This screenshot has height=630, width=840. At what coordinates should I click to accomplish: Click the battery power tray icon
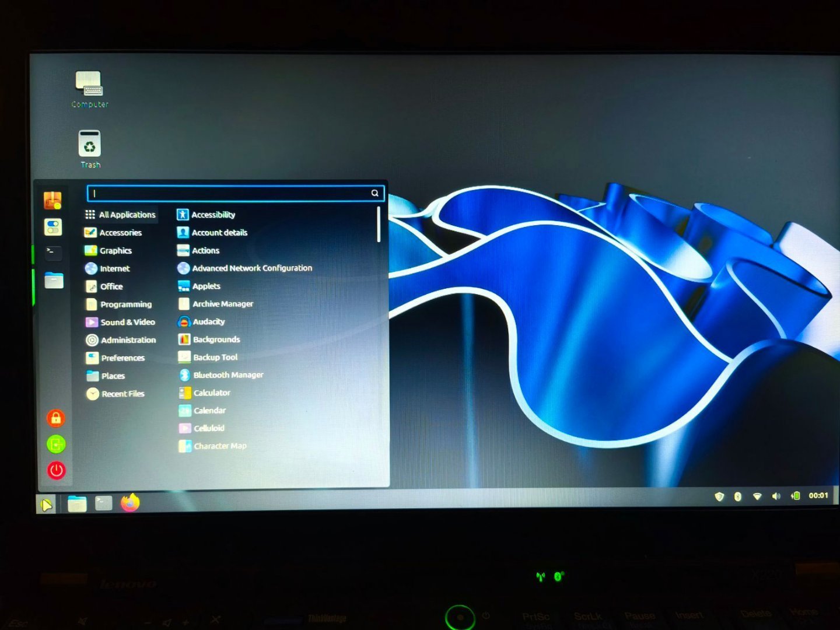click(x=795, y=496)
